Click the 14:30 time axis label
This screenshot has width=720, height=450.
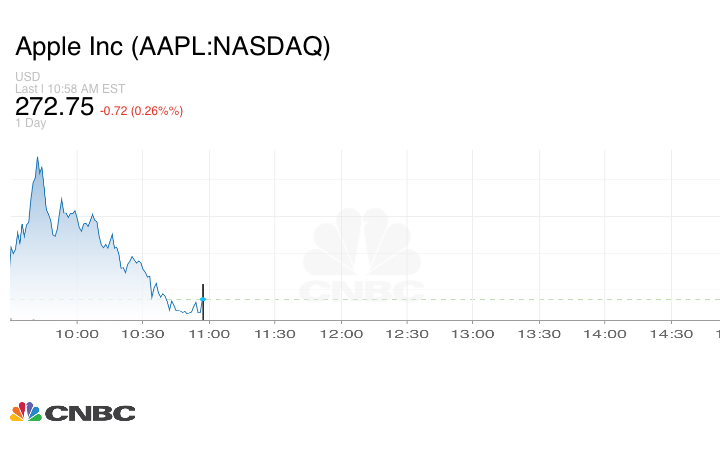(x=672, y=334)
